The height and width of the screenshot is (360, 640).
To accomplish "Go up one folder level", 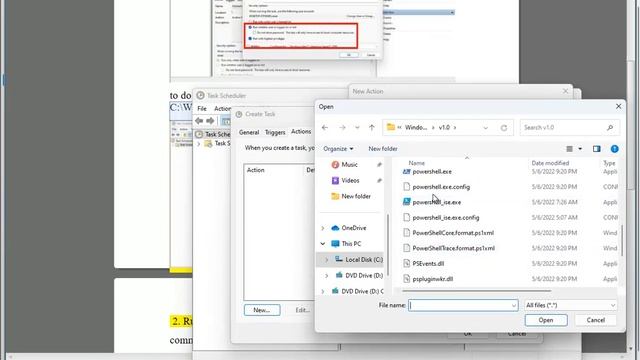I will pyautogui.click(x=372, y=128).
